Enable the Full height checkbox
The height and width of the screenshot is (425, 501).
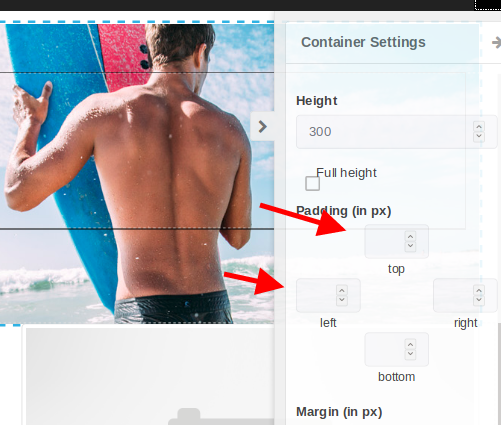pyautogui.click(x=312, y=183)
